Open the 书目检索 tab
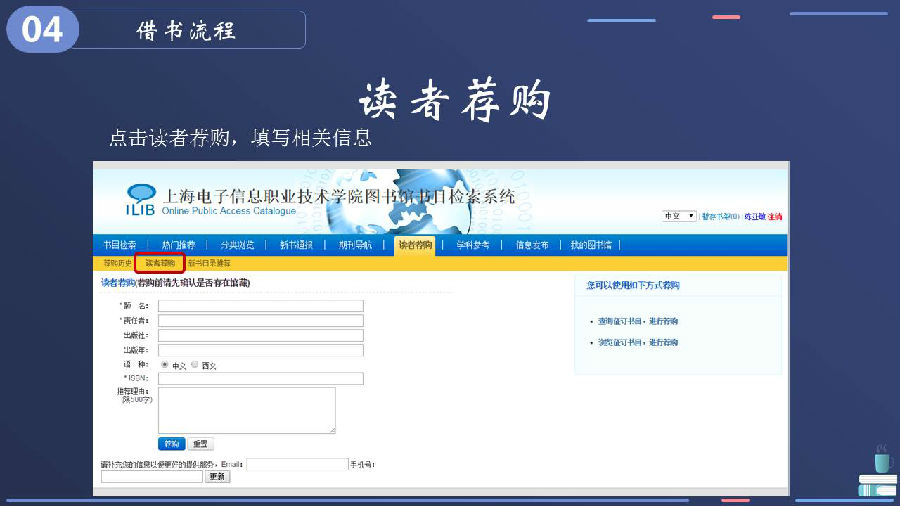Screen dimensions: 900x506 (119, 245)
